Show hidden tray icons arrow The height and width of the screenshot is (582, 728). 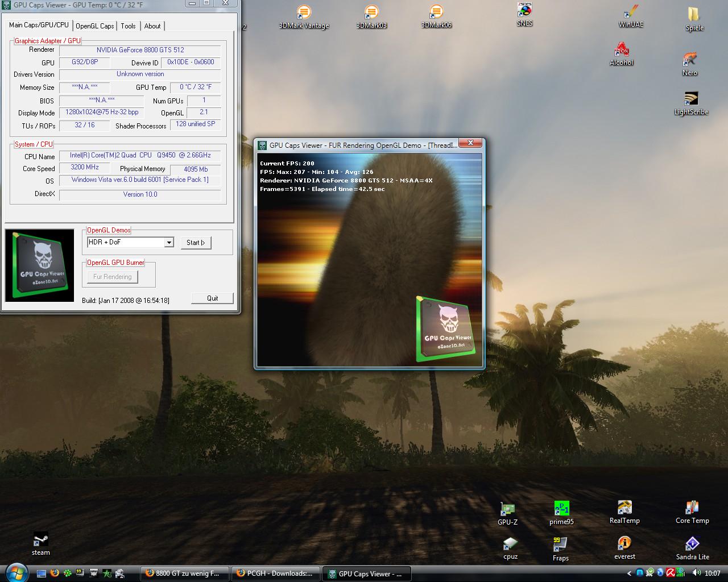click(x=629, y=573)
